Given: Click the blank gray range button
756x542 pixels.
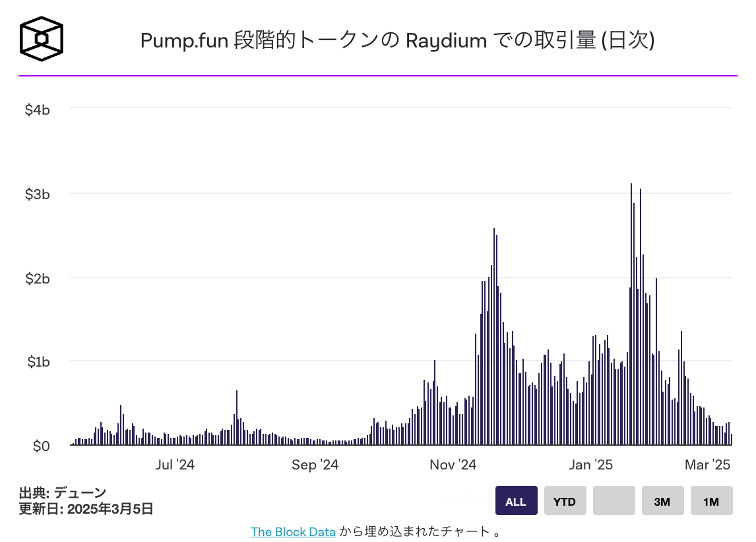Looking at the screenshot, I should 614,500.
